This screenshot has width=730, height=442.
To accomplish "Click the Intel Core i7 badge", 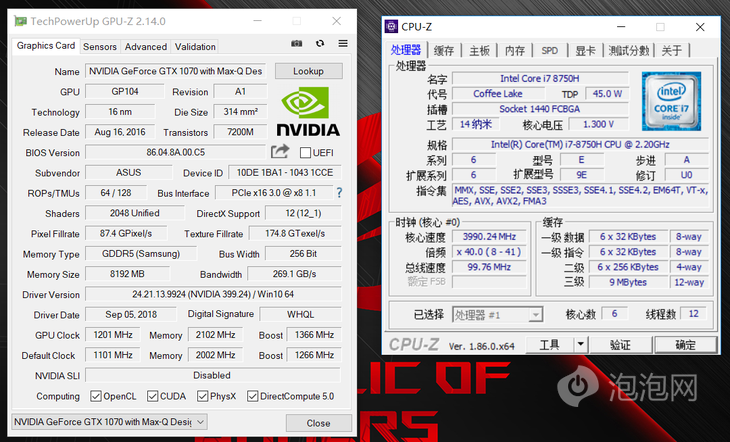I will (671, 101).
